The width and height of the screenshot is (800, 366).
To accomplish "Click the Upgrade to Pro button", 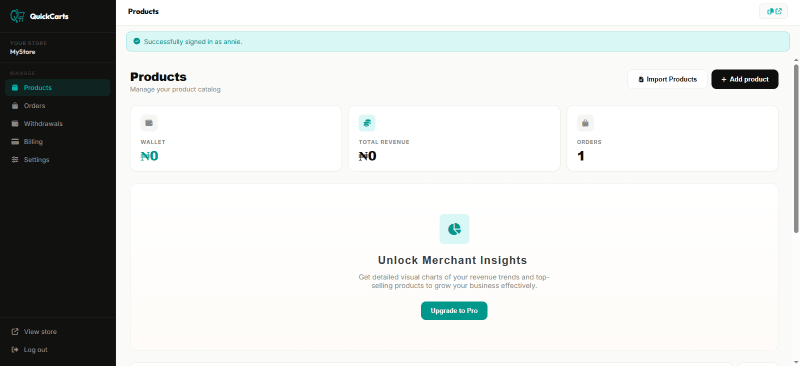I will click(454, 310).
